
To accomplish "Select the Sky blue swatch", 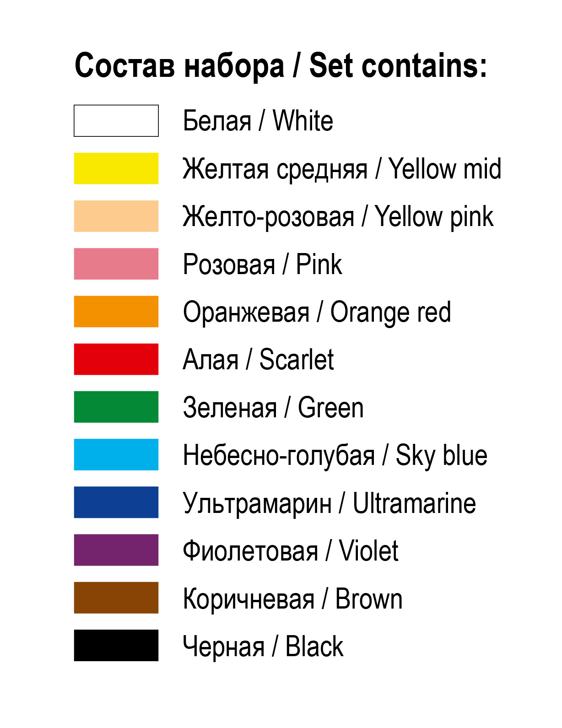I will pyautogui.click(x=116, y=454).
